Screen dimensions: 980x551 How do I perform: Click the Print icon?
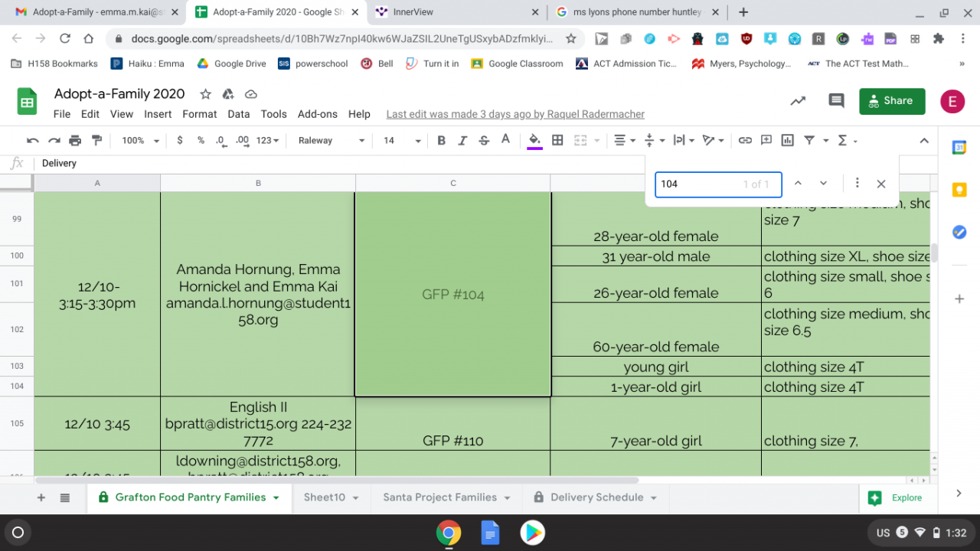[75, 140]
